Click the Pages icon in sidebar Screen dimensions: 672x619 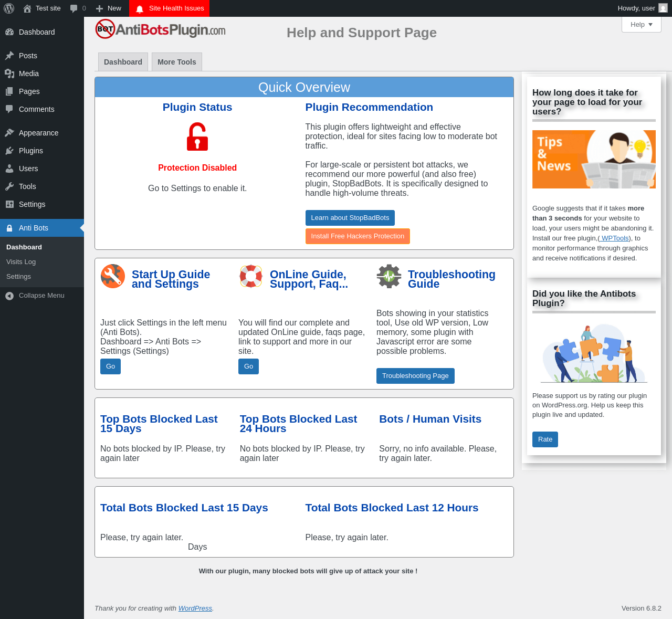9,91
